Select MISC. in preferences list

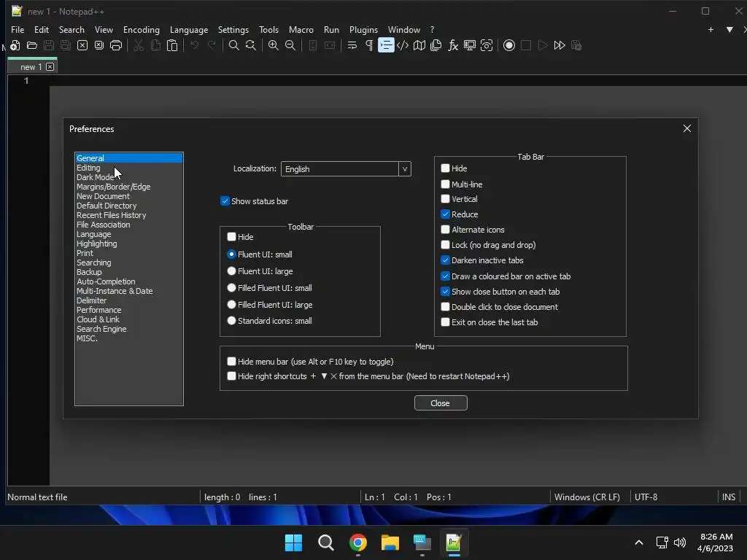(87, 338)
